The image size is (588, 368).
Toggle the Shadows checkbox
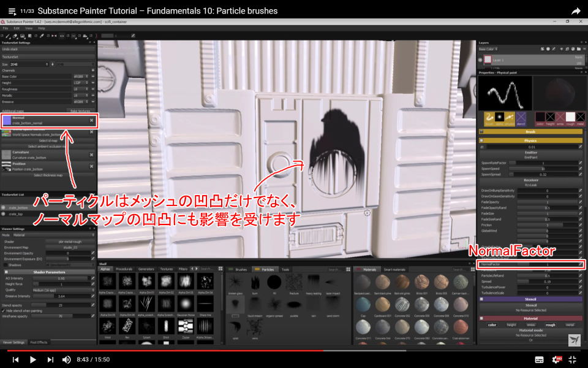[5, 265]
